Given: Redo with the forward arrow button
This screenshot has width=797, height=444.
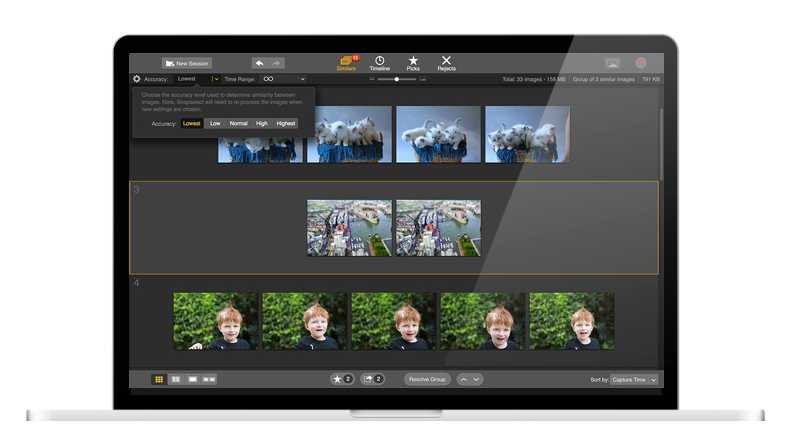Looking at the screenshot, I should coord(276,63).
